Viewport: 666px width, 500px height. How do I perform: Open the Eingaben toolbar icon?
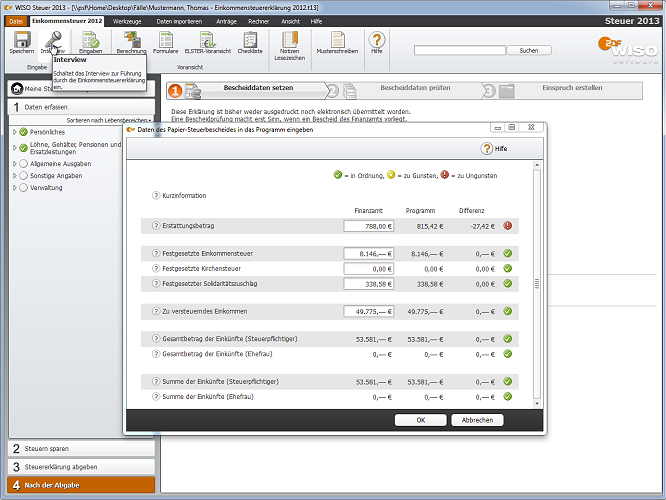pyautogui.click(x=90, y=40)
